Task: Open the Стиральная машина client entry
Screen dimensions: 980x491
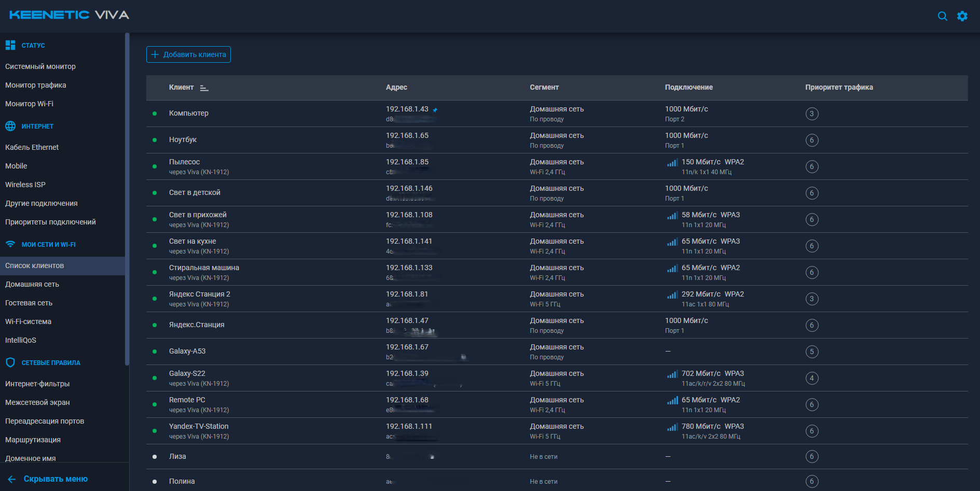Action: pos(204,268)
